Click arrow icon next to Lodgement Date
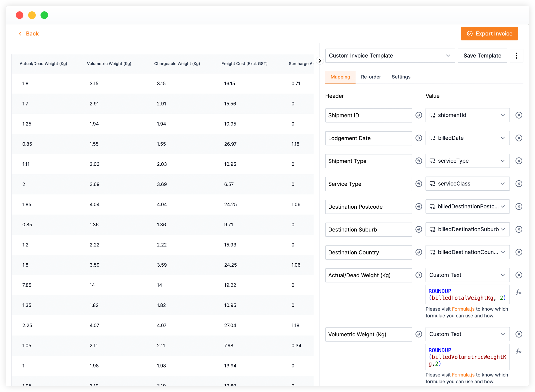535x392 pixels. (x=419, y=138)
